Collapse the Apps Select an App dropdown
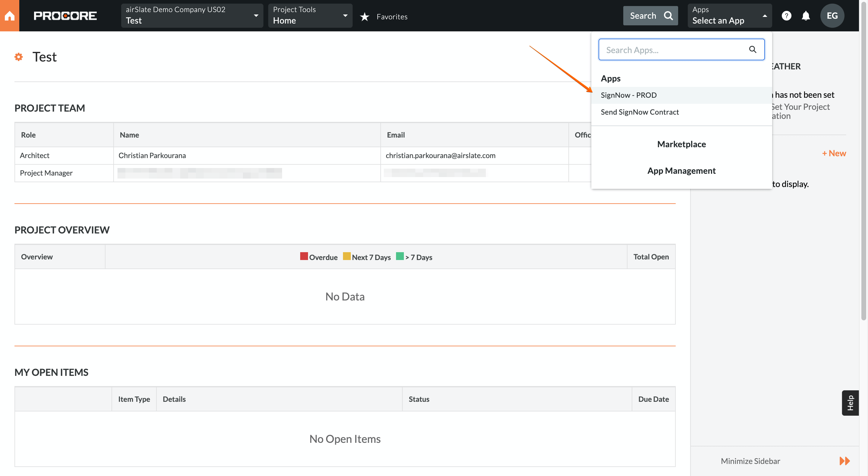The width and height of the screenshot is (868, 476). [x=729, y=15]
